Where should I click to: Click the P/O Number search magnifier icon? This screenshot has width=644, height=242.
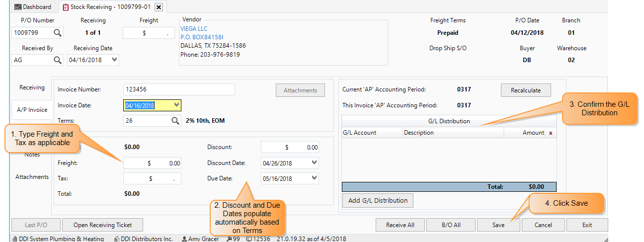[x=58, y=33]
